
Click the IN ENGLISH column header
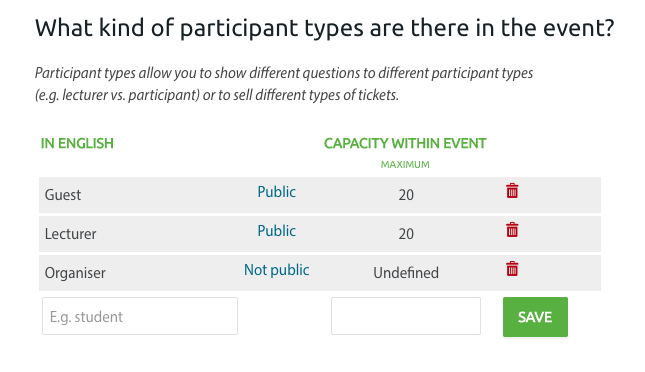pos(77,143)
